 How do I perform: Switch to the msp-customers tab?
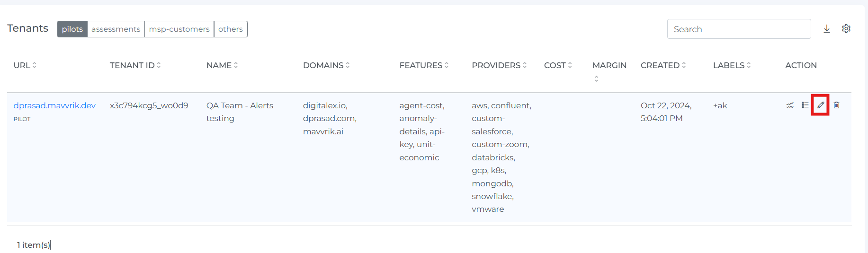click(179, 29)
